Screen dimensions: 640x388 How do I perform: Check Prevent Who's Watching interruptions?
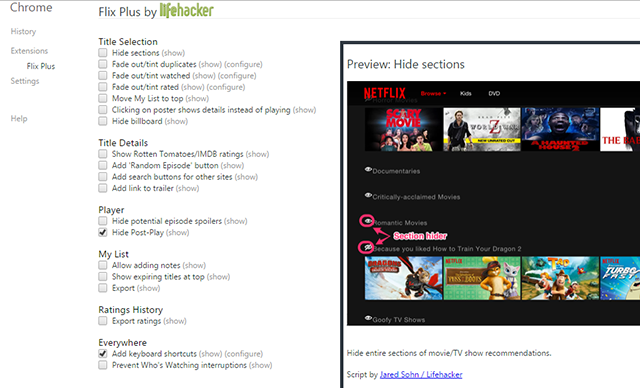coord(103,365)
